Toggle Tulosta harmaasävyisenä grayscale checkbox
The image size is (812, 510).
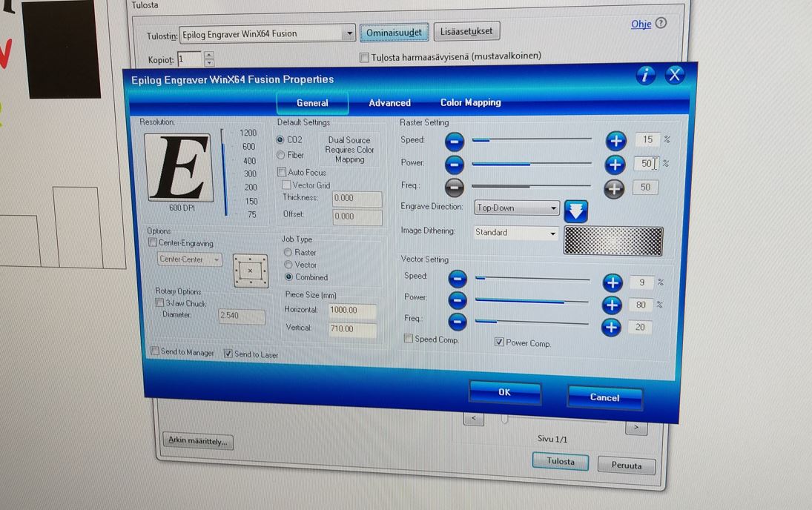click(365, 58)
